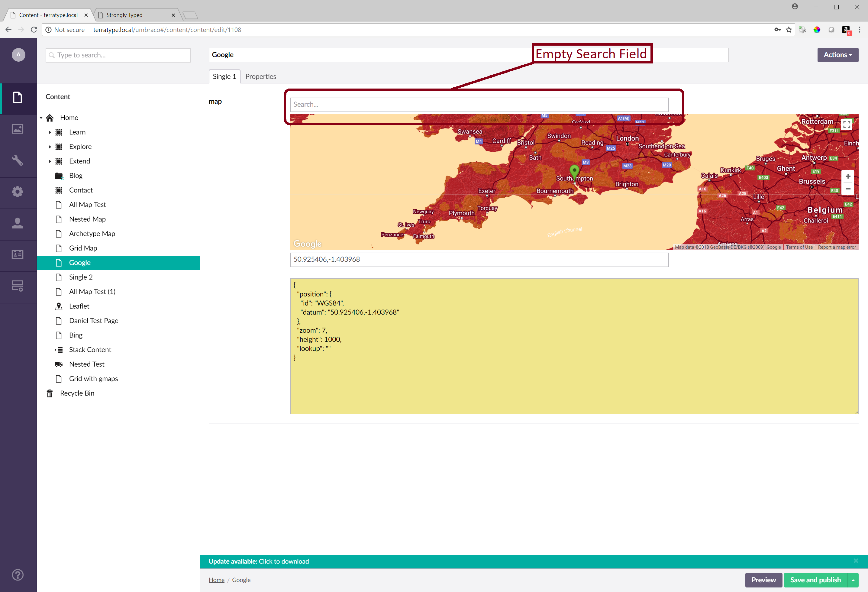Click the map Search field

[479, 105]
